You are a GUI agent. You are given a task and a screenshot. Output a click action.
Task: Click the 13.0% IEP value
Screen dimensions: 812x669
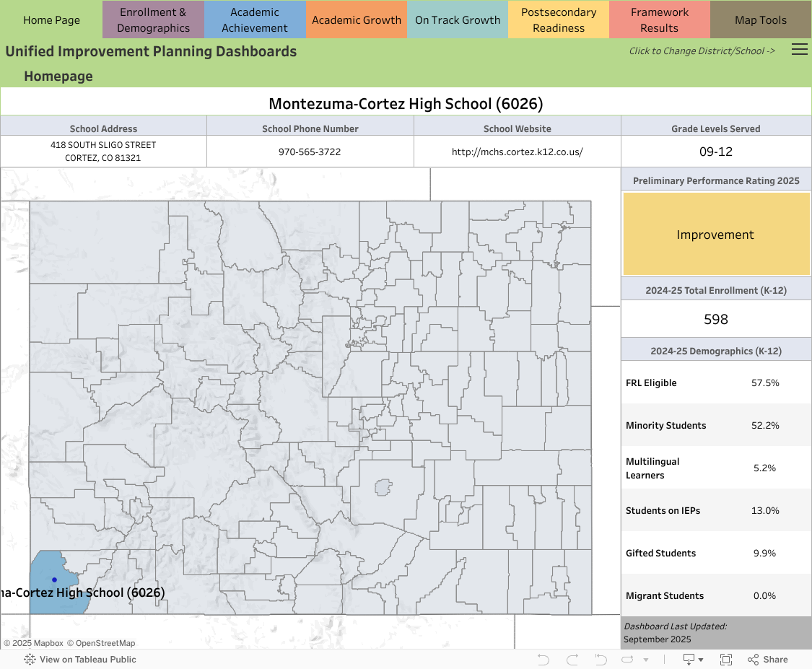[765, 510]
